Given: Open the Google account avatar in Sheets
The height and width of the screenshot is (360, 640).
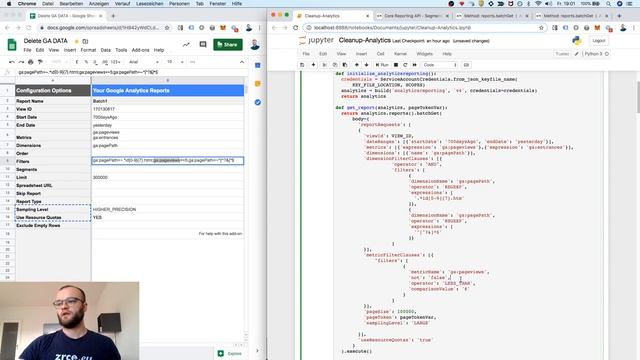Looking at the screenshot, I should [x=255, y=44].
